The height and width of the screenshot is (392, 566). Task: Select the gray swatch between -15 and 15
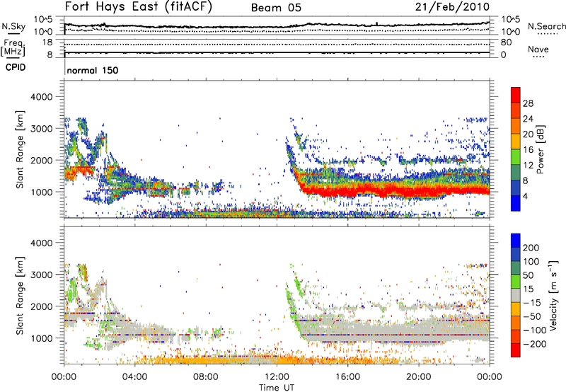(516, 295)
